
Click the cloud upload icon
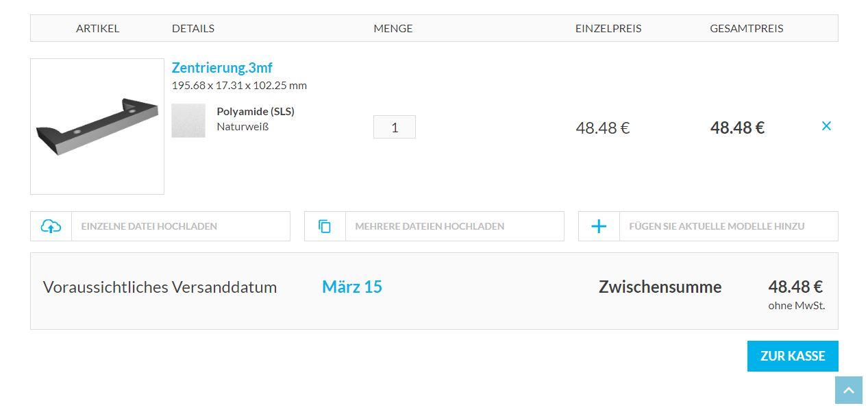[x=51, y=226]
